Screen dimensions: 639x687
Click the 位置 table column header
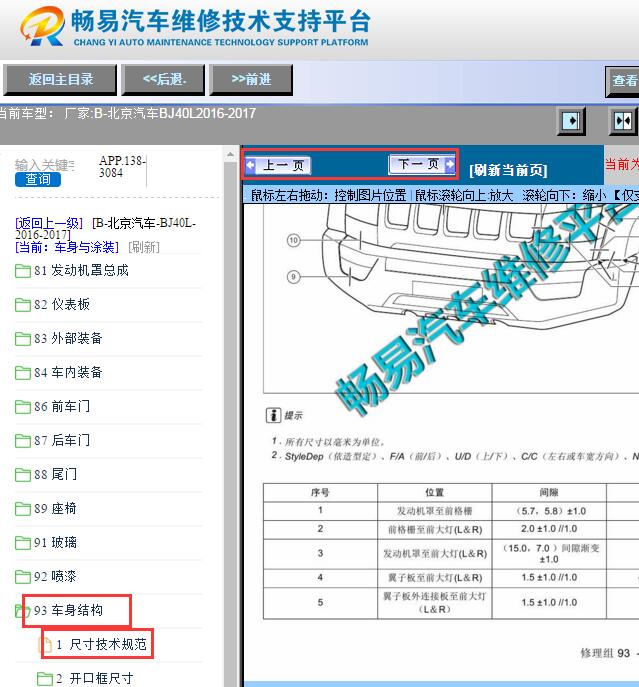(x=434, y=492)
